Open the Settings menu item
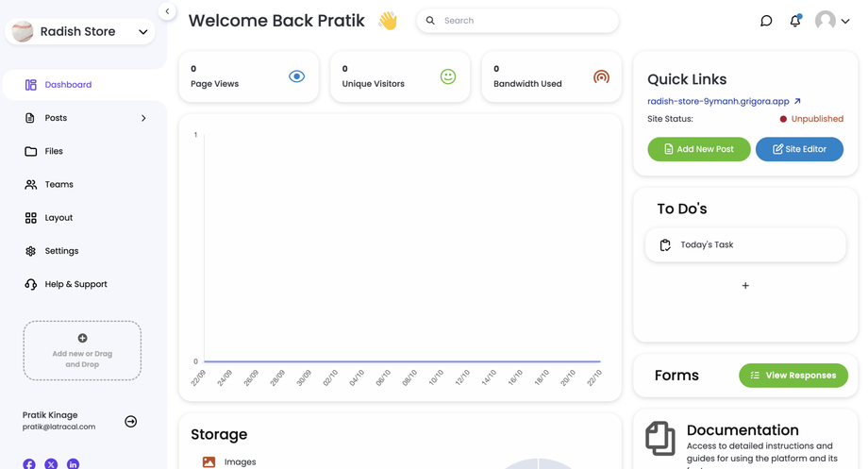Viewport: 868px width, 469px height. pyautogui.click(x=61, y=251)
